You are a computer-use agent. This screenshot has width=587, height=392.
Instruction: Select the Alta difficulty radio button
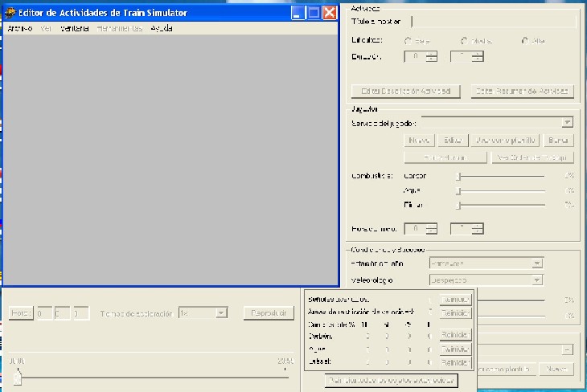(x=526, y=40)
